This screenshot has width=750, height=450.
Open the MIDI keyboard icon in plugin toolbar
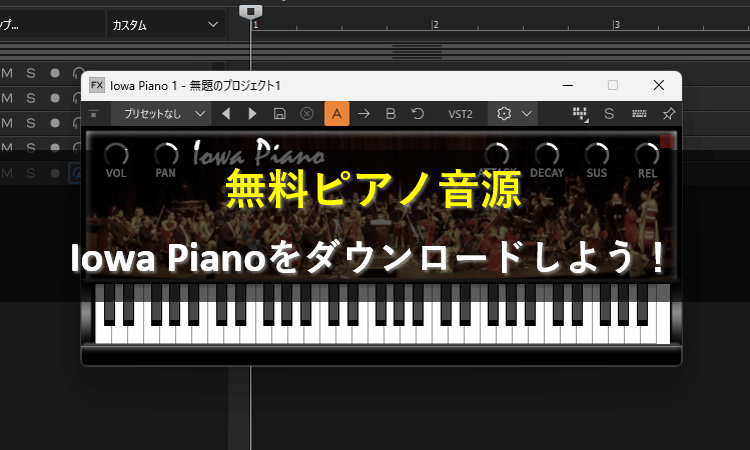[x=581, y=114]
